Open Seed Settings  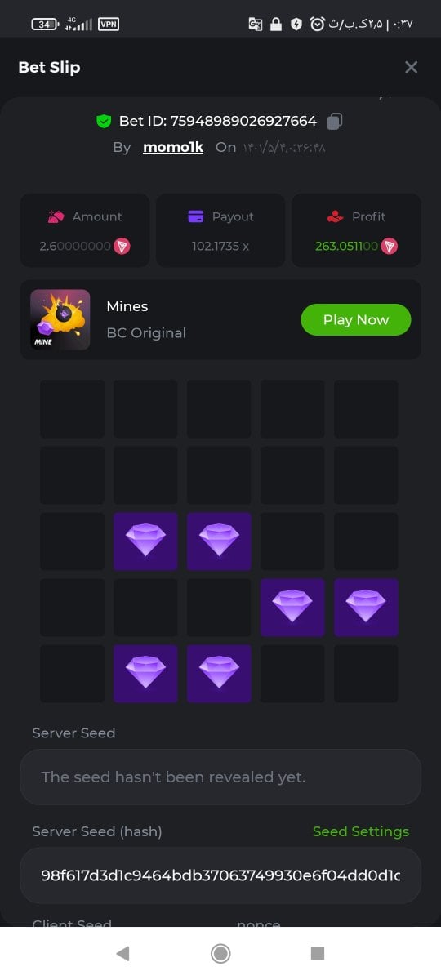361,831
